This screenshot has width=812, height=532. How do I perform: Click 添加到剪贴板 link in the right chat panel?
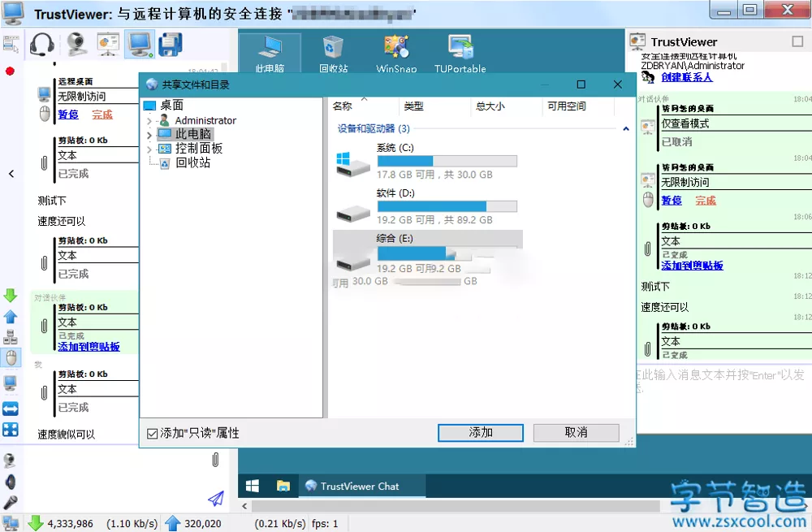[692, 266]
